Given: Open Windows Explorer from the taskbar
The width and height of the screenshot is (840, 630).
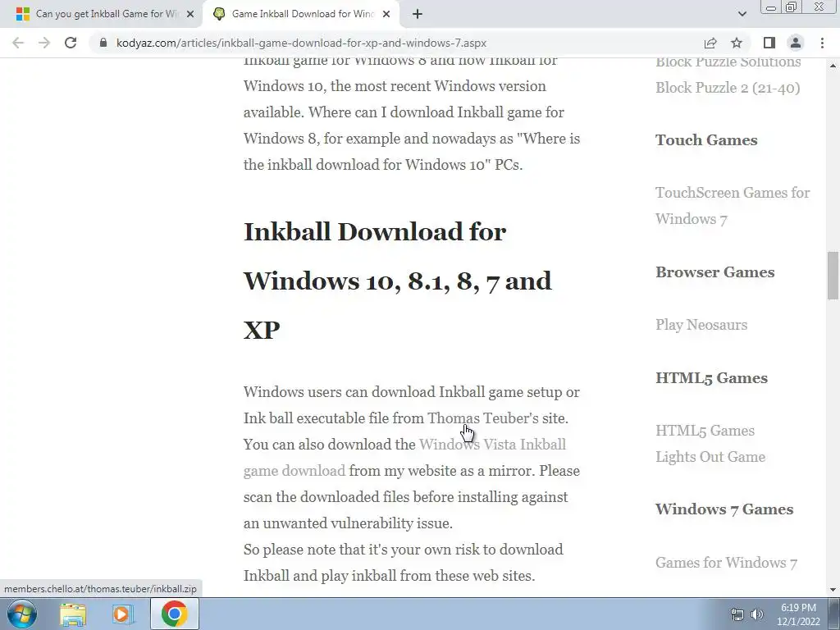Looking at the screenshot, I should point(73,614).
